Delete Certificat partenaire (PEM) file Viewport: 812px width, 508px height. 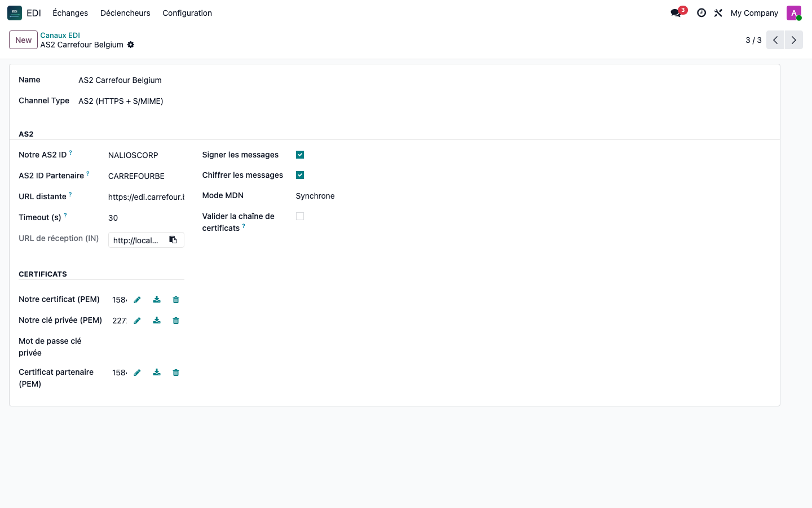point(176,373)
